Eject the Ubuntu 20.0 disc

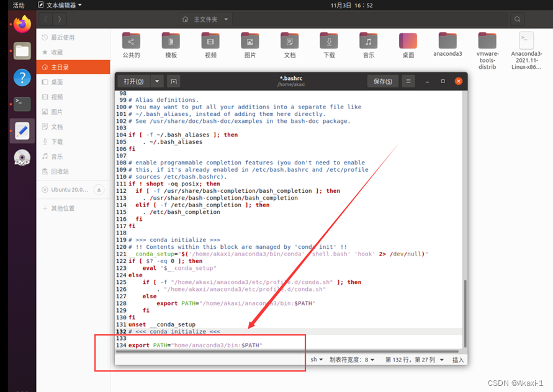[99, 190]
